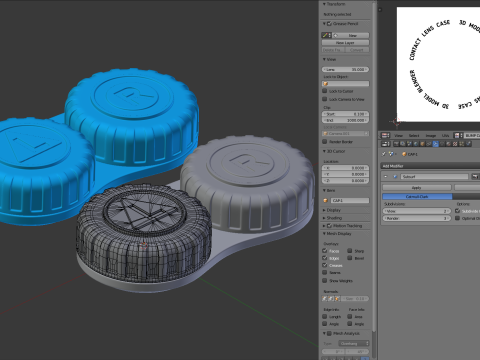Screen dimensions: 480x360
Task: Expand the Shading panel
Action: pyautogui.click(x=324, y=218)
